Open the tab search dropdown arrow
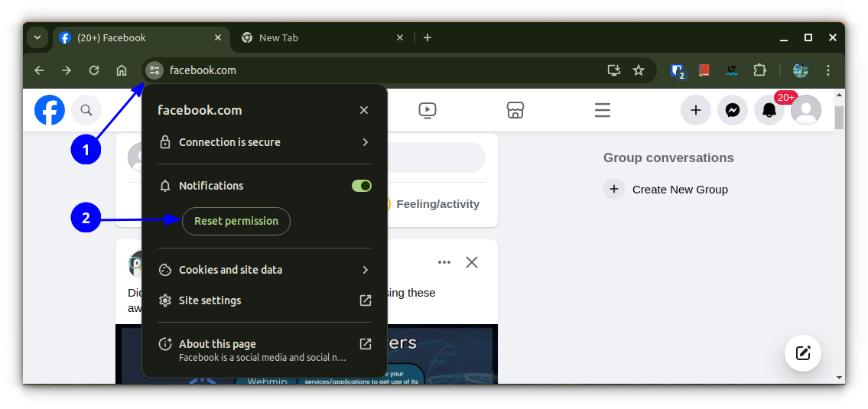 [37, 37]
